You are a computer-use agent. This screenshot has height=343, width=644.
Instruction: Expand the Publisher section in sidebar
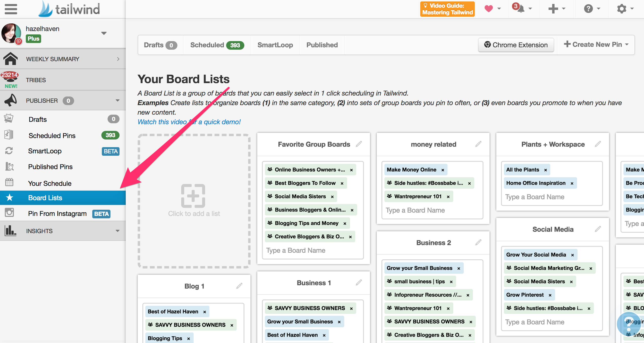[x=117, y=101]
